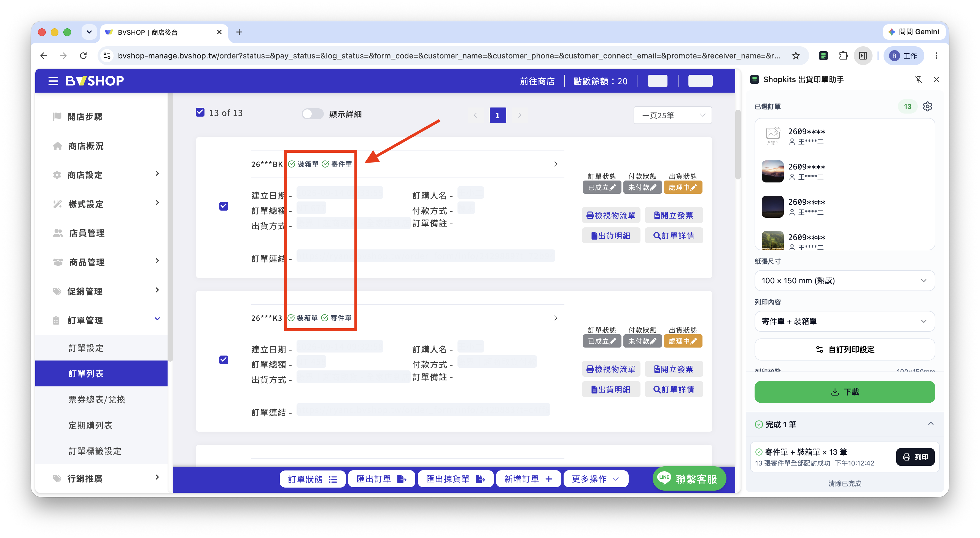Open Chrome three-dot menu
This screenshot has height=538, width=980.
[936, 56]
